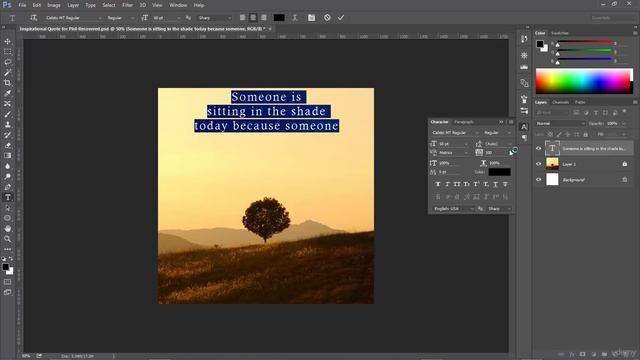Open layer blend mode Normal dropdown

pyautogui.click(x=560, y=123)
